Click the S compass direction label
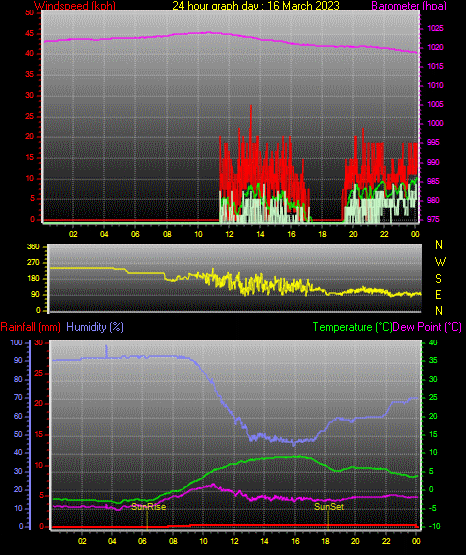The width and height of the screenshot is (466, 555). [x=438, y=279]
